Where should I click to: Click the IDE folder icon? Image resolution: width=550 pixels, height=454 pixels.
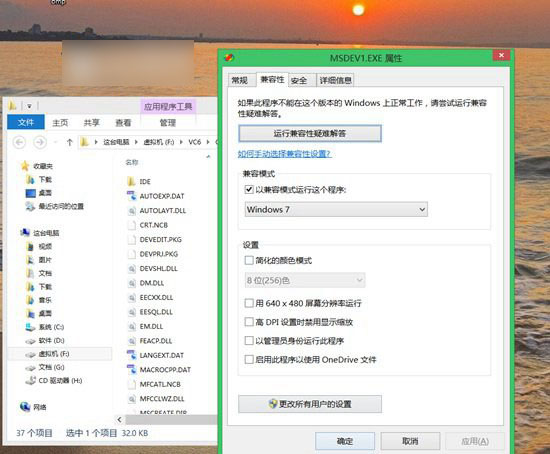pyautogui.click(x=131, y=181)
